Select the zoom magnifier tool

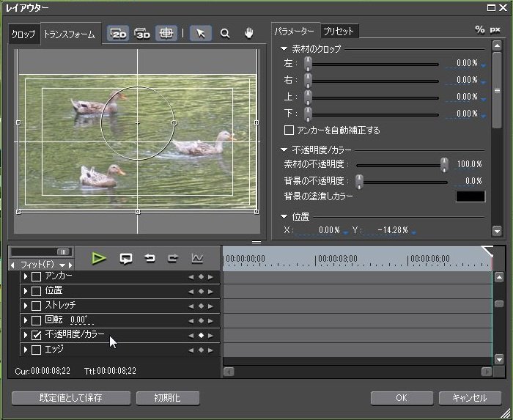(x=225, y=34)
